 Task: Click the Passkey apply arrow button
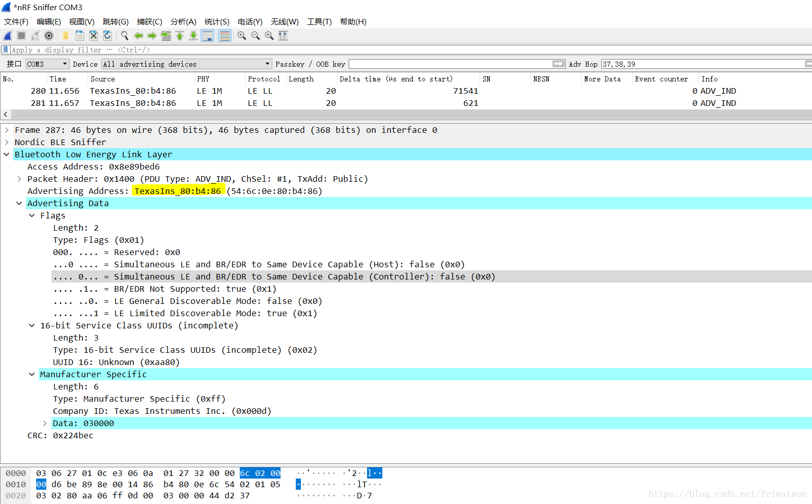558,64
